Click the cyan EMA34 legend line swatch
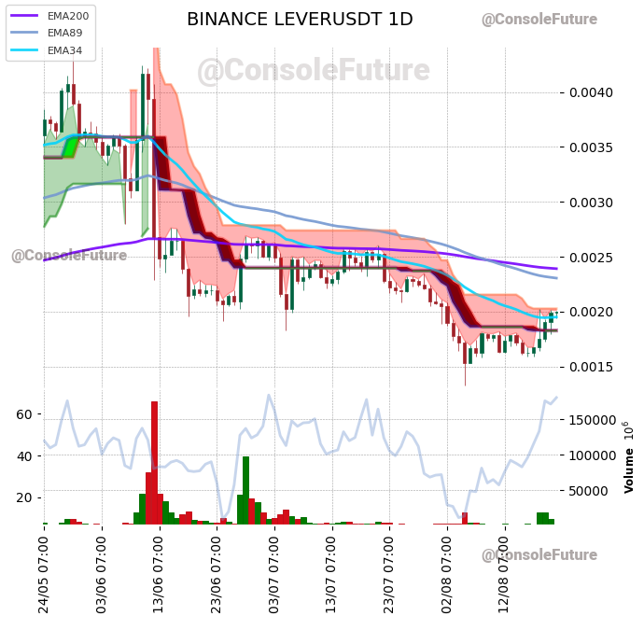The image size is (644, 644). (24, 50)
